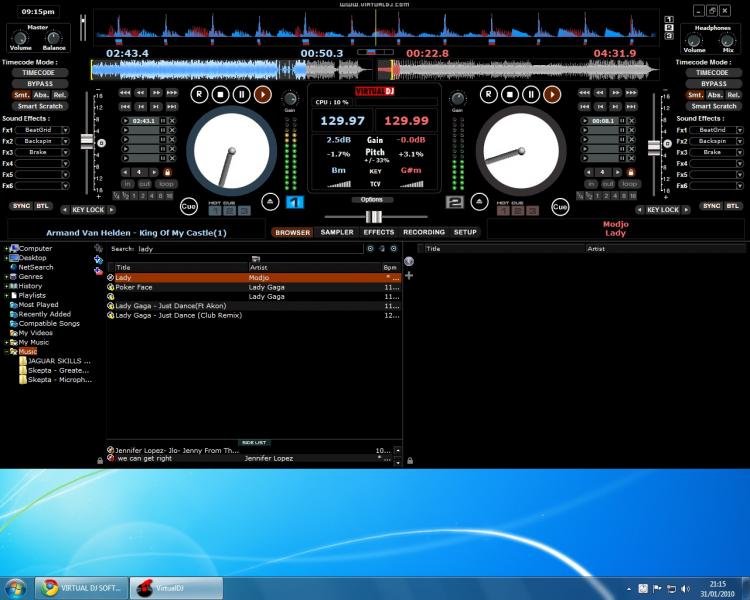
Task: Open the Fx3 Brake dropdown on left deck
Action: 66,152
